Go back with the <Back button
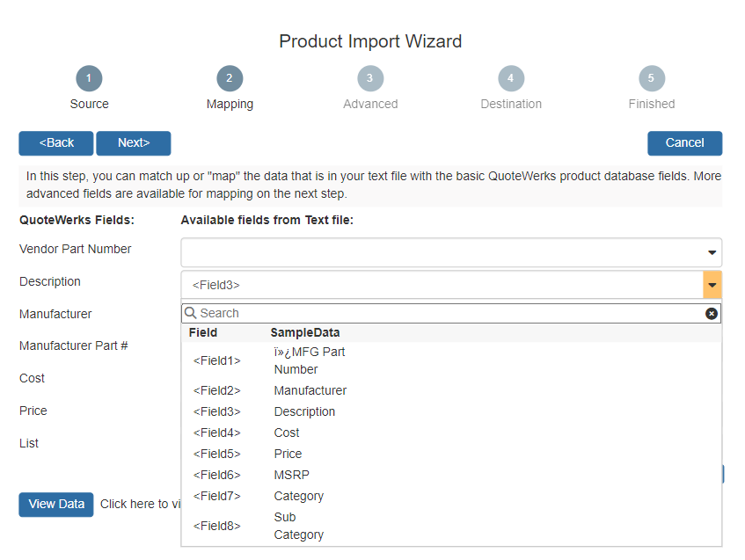Viewport: 745px width, 560px height. [x=56, y=143]
